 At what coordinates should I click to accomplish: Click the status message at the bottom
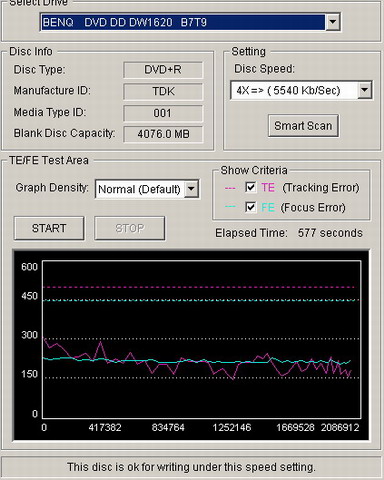click(191, 467)
